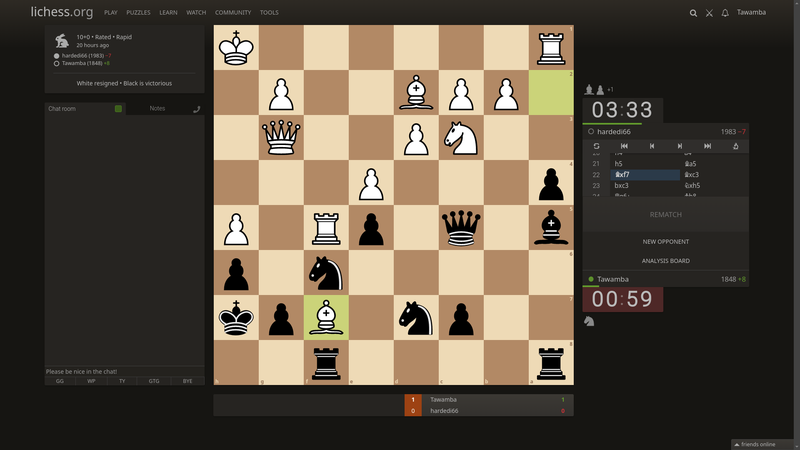This screenshot has height=450, width=800.
Task: Click the highlighted empty a2 square
Action: pos(551,92)
